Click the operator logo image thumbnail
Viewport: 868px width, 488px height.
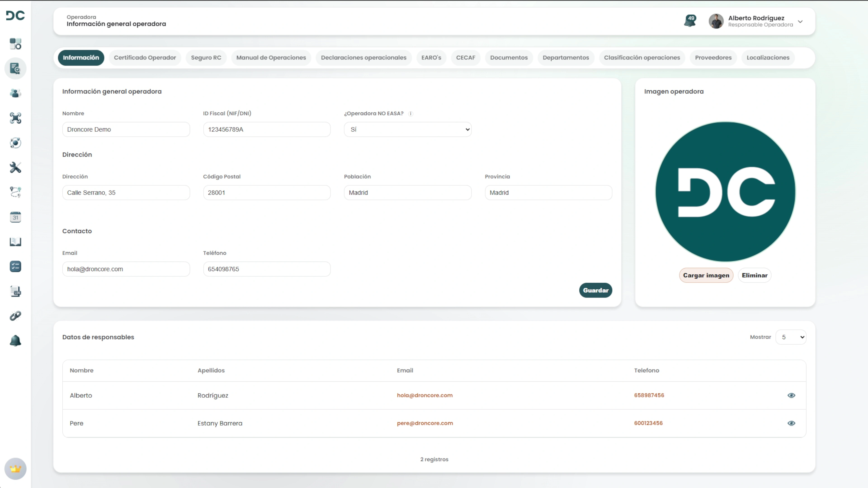coord(725,192)
